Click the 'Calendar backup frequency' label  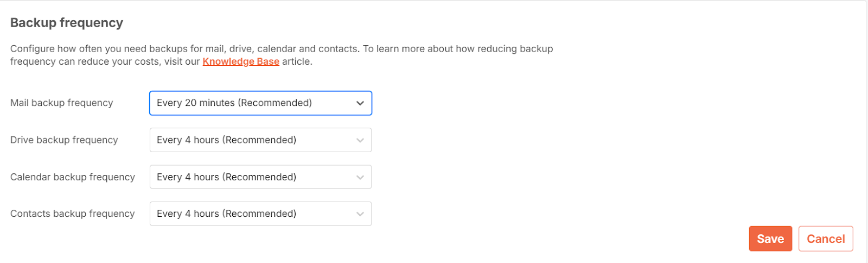73,177
